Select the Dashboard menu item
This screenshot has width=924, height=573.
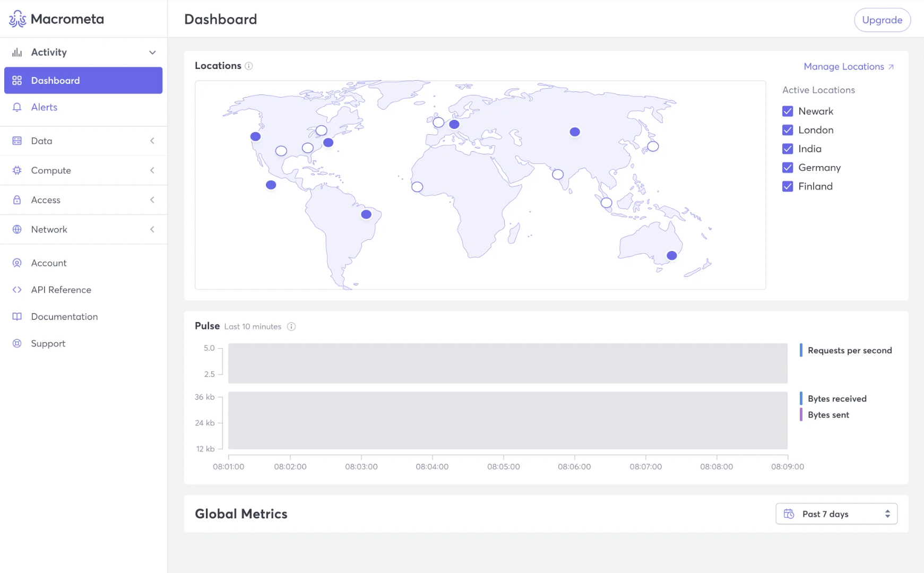[83, 81]
